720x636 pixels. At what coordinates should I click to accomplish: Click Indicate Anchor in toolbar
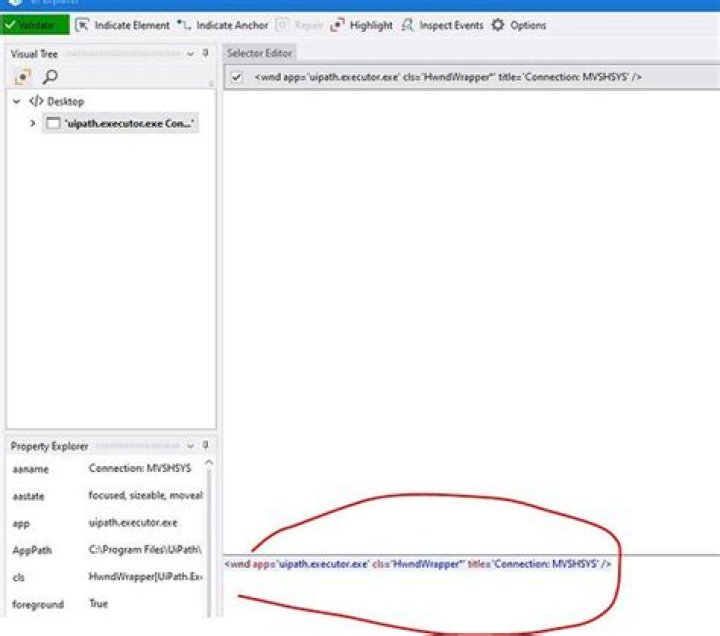point(223,25)
